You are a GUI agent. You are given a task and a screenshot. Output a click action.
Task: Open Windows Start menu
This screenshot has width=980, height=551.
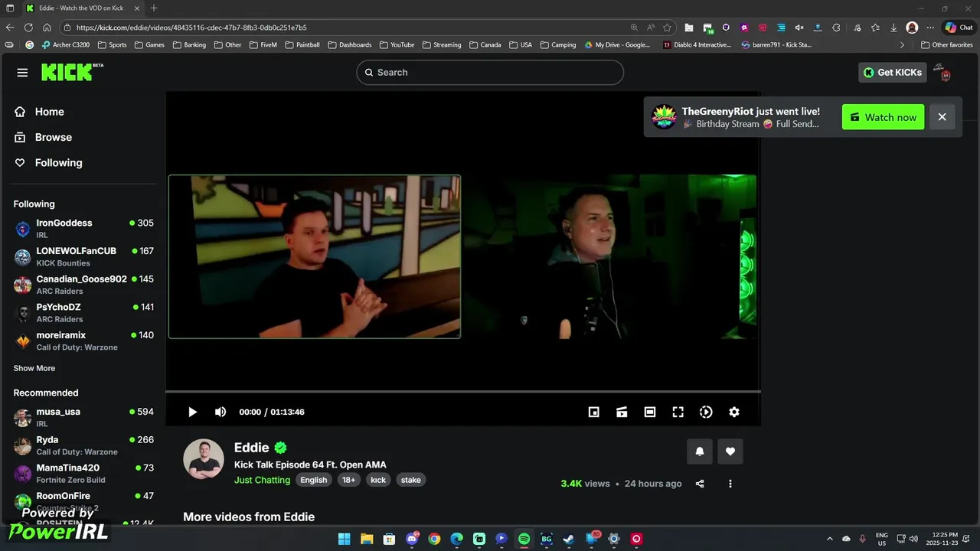pyautogui.click(x=344, y=539)
